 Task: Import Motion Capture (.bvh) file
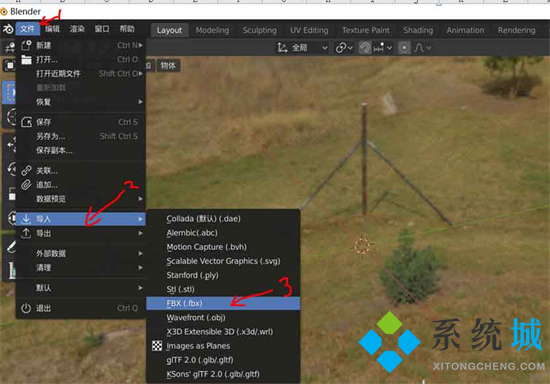click(223, 247)
